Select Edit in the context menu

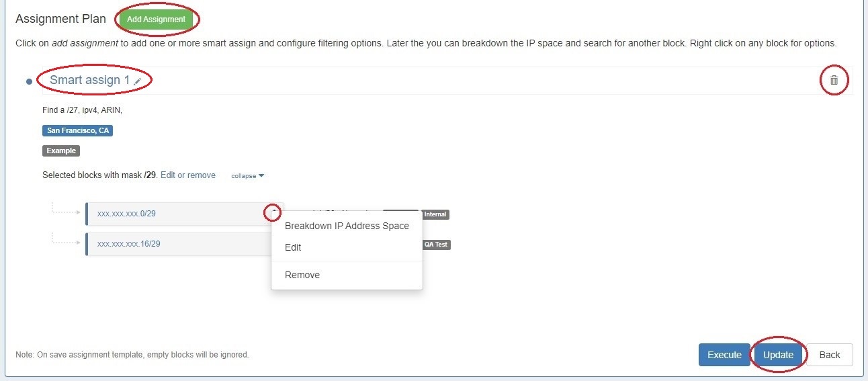293,247
